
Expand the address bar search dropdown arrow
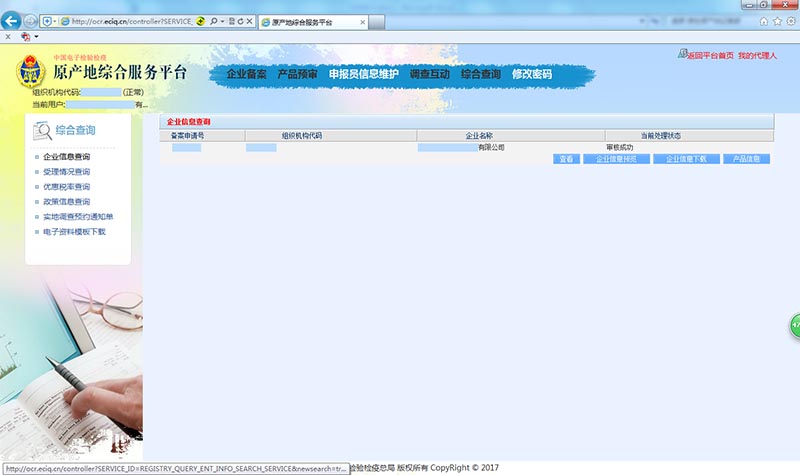coord(224,21)
